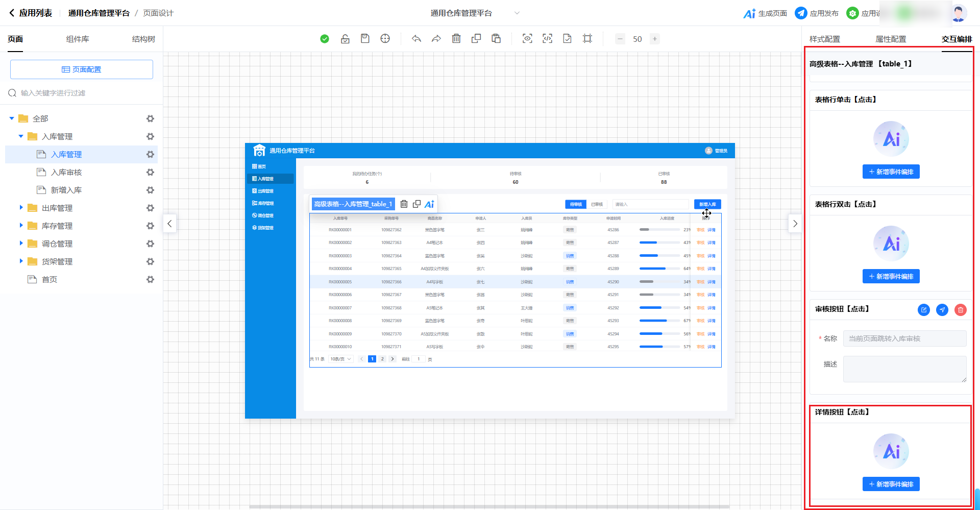Switch to the 组件库 tab
This screenshot has height=510, width=980.
pos(78,39)
